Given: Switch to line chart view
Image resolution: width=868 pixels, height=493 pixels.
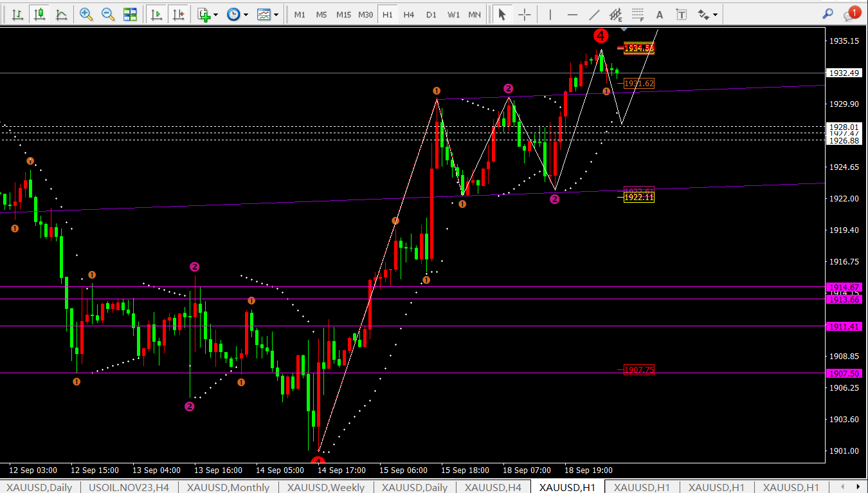Looking at the screenshot, I should (61, 14).
